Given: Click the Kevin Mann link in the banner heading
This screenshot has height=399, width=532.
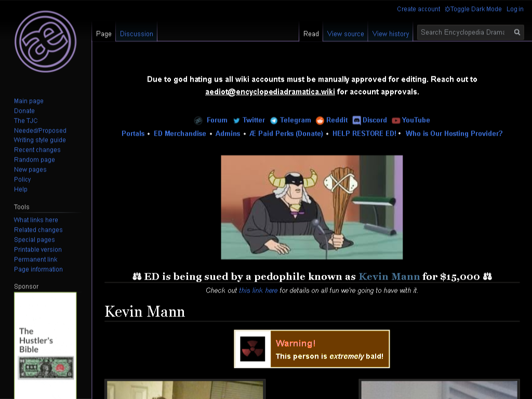Looking at the screenshot, I should [389, 276].
